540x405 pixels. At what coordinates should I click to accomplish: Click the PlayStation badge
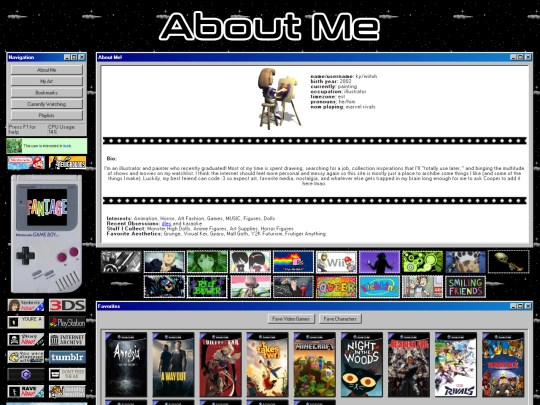click(67, 322)
